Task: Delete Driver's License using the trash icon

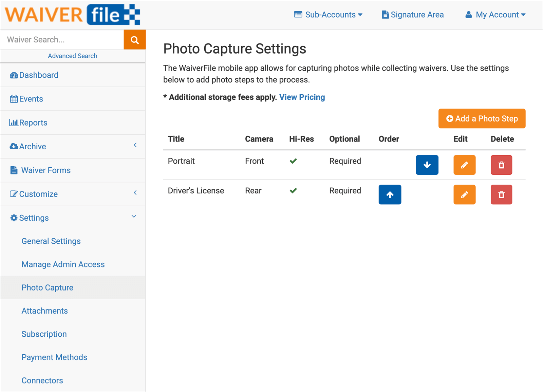Action: 501,194
